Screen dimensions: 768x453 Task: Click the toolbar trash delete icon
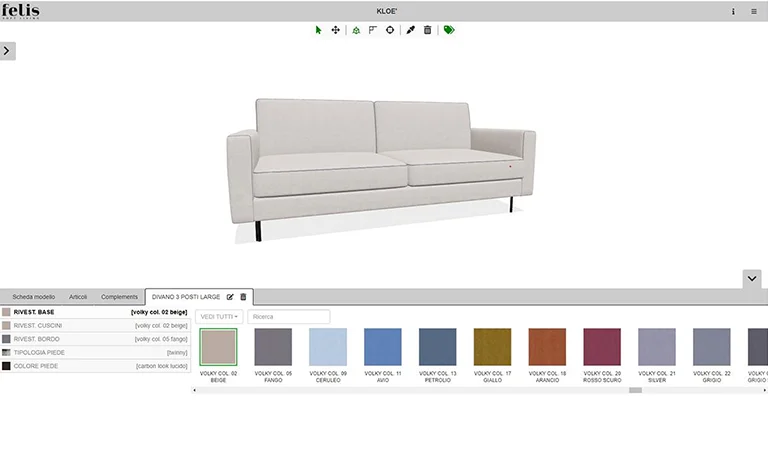click(x=428, y=30)
